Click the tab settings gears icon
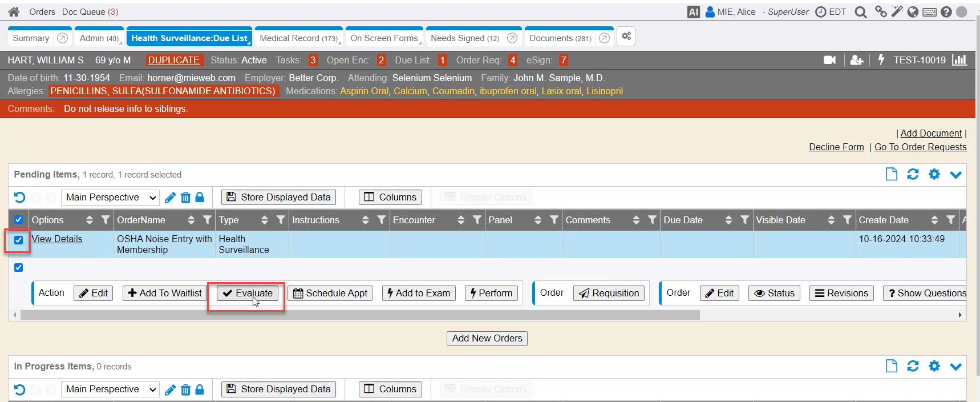This screenshot has height=402, width=980. (x=626, y=37)
